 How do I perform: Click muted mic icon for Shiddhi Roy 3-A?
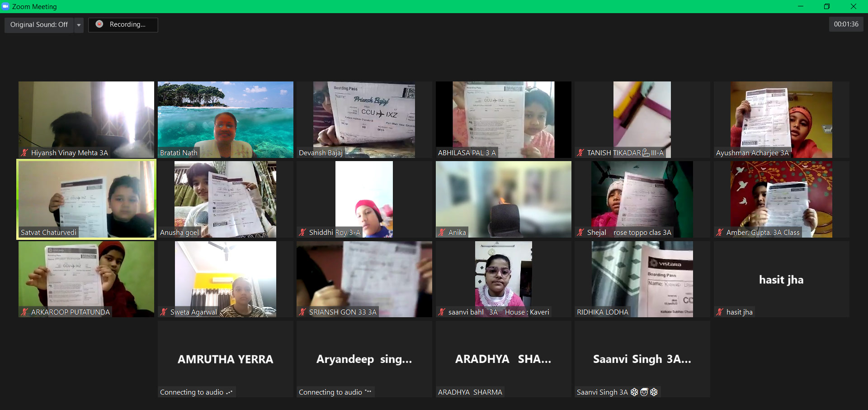[x=302, y=233]
